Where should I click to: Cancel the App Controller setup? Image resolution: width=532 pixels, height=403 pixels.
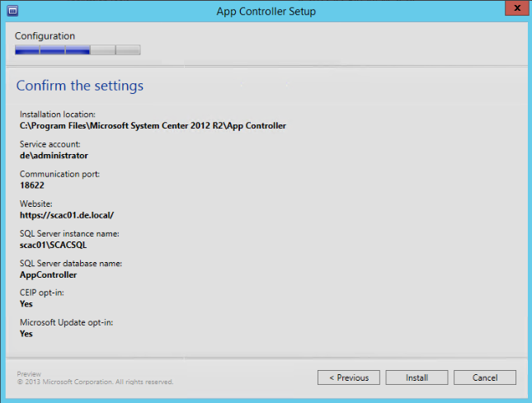coord(485,377)
